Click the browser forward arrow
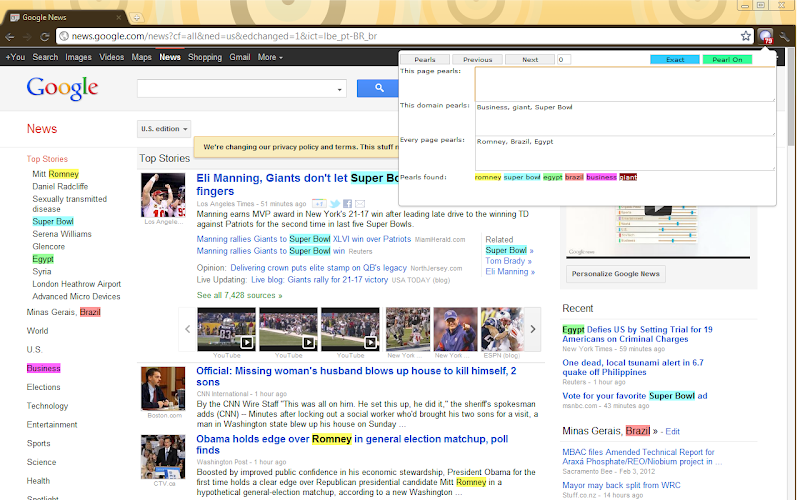Screen dimensions: 800x500 (x=27, y=37)
